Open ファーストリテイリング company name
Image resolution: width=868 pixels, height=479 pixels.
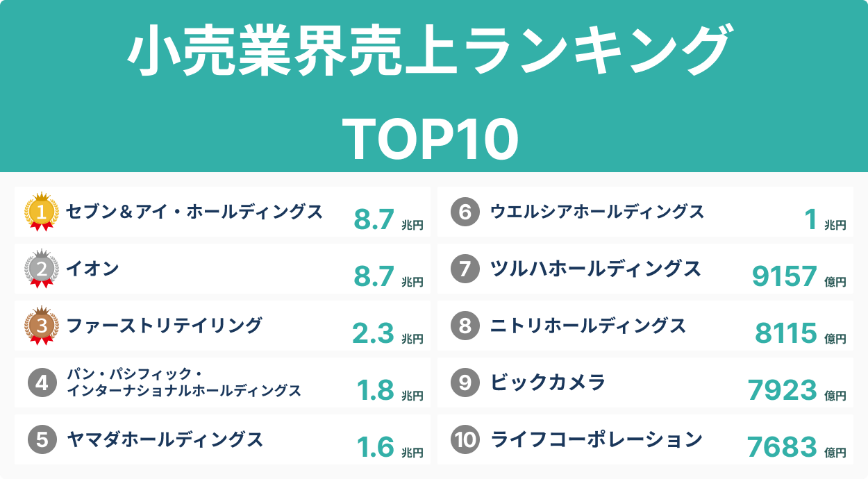pos(164,325)
